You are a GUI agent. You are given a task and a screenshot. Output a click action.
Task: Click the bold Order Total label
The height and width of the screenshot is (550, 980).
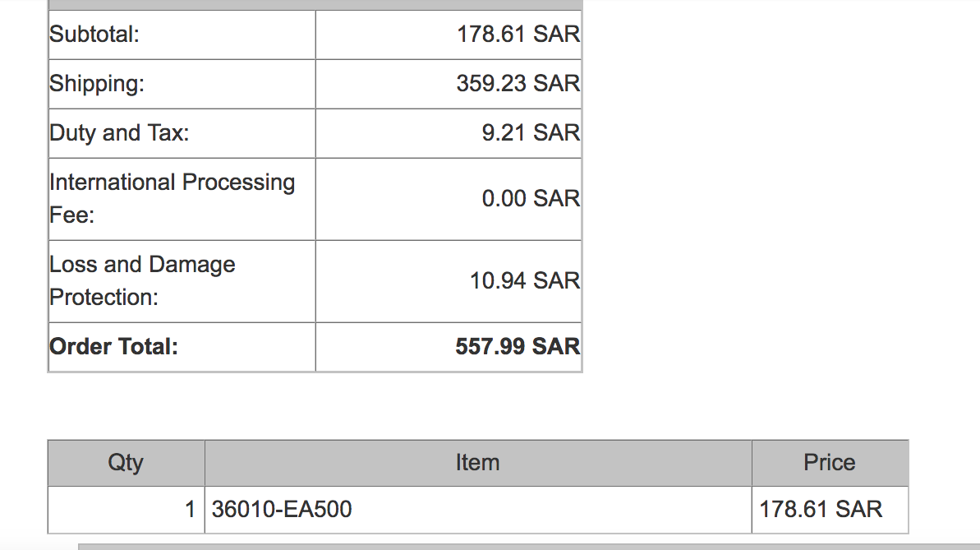(x=113, y=347)
